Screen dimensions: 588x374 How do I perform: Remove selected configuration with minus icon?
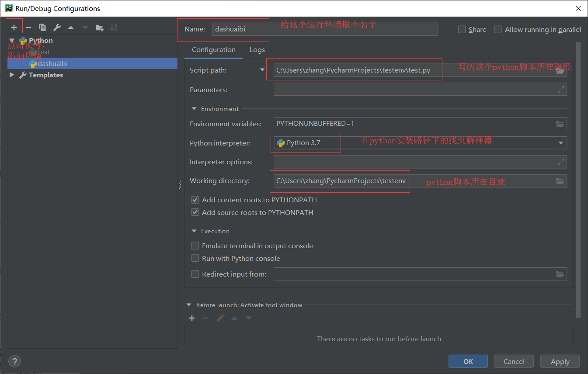[x=28, y=27]
